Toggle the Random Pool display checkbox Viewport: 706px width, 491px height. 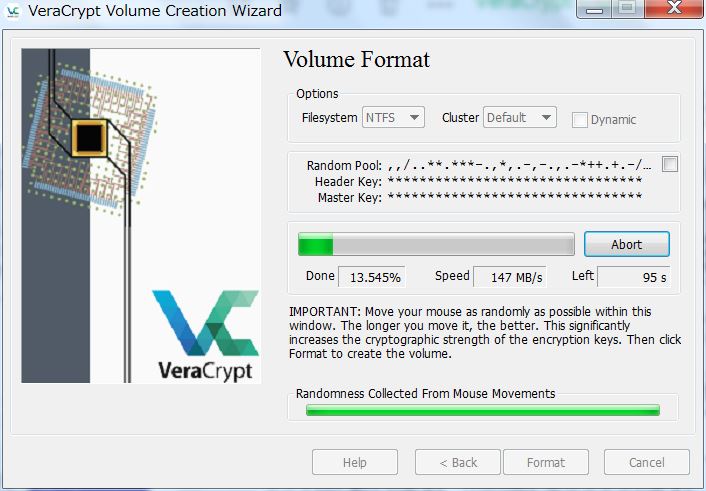point(670,164)
